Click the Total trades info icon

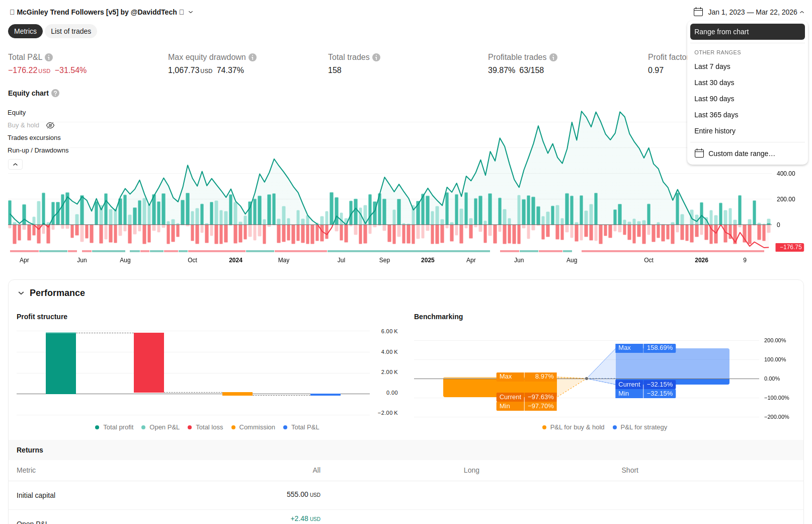[376, 57]
